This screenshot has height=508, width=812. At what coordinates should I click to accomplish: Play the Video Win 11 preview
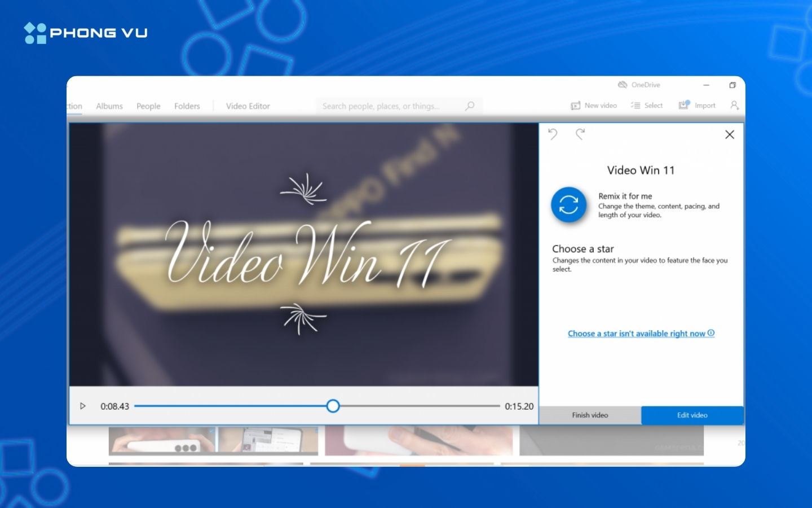tap(82, 406)
